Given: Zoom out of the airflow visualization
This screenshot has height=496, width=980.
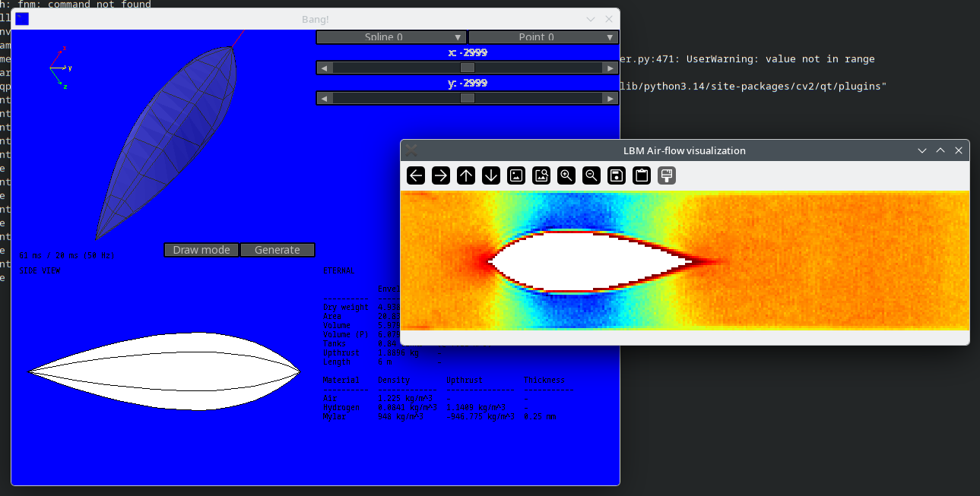Looking at the screenshot, I should pos(591,175).
